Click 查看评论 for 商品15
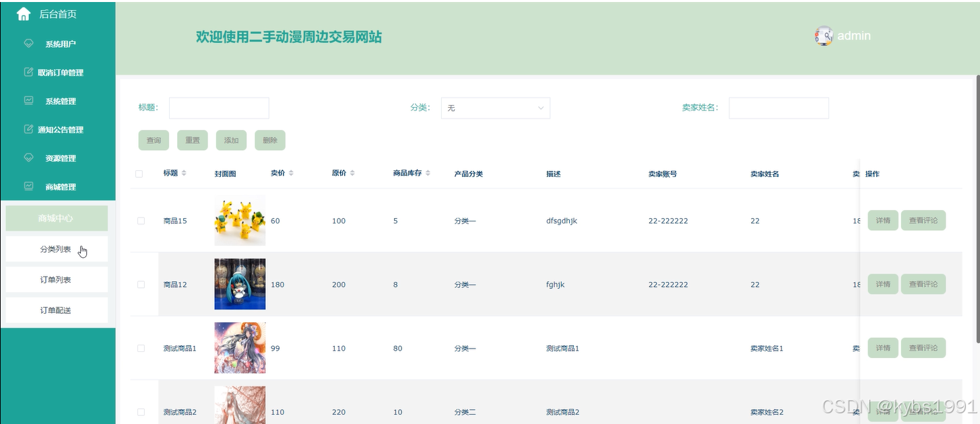The height and width of the screenshot is (424, 980). tap(923, 220)
